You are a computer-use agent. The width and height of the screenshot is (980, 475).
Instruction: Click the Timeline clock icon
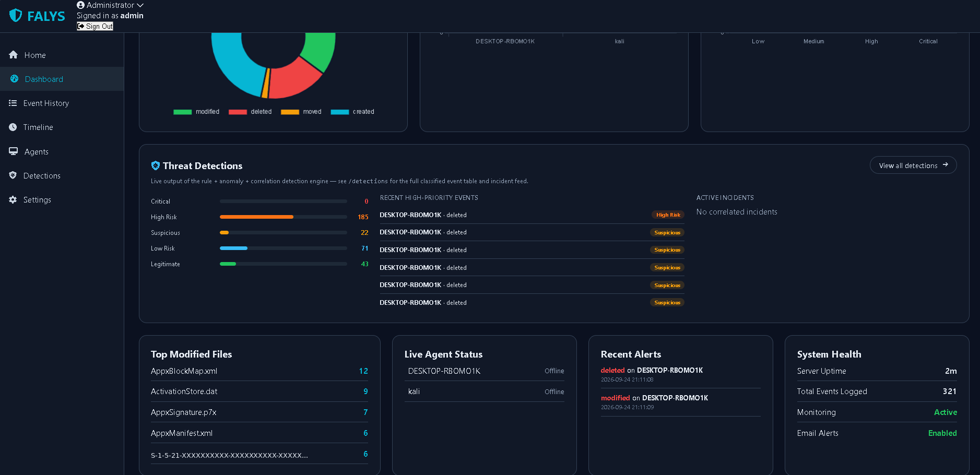pos(13,127)
